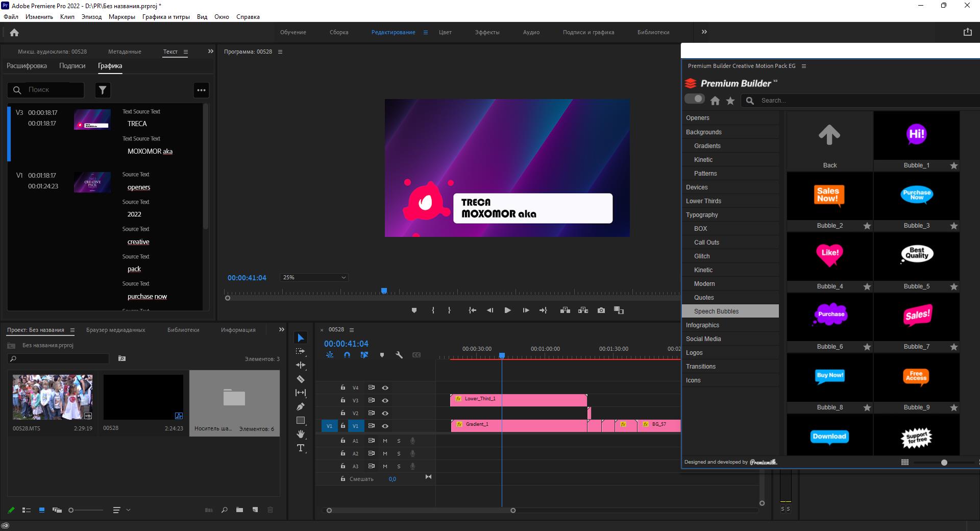Go to Home screen icon
This screenshot has width=980, height=531.
click(x=14, y=32)
